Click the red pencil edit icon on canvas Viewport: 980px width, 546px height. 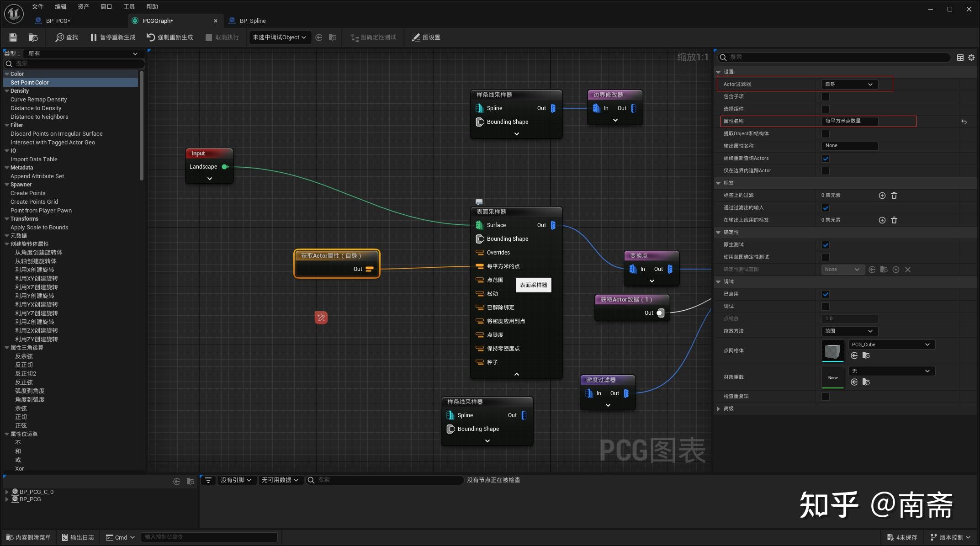click(321, 318)
